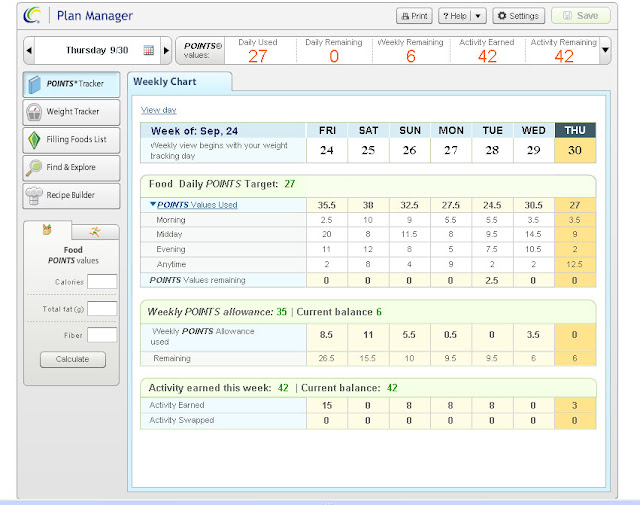Open the calendar date picker icon

149,50
